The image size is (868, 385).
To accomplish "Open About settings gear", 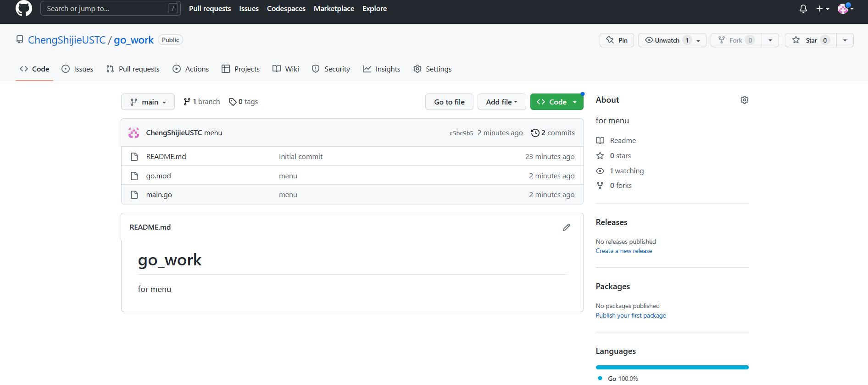I will (x=744, y=100).
